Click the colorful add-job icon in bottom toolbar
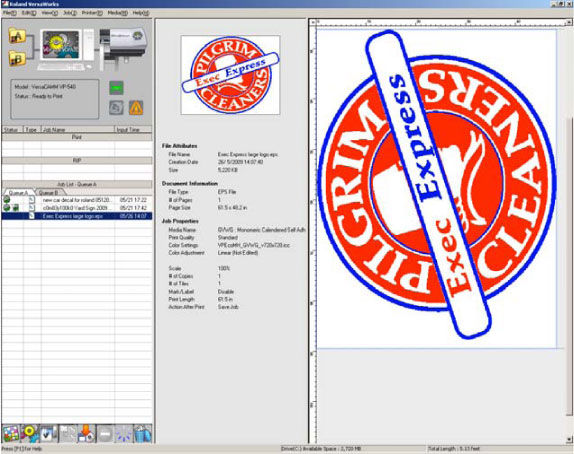Viewport: 574px width, 454px height. (x=11, y=433)
